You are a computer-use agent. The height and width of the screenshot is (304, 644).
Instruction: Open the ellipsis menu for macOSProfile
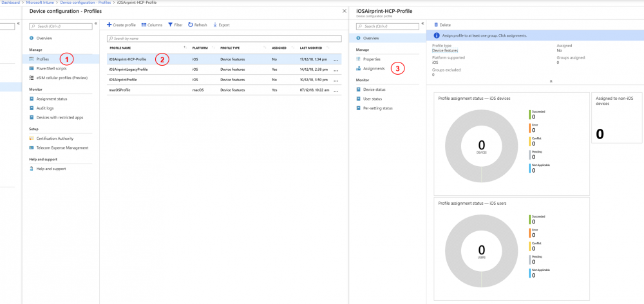tap(336, 90)
